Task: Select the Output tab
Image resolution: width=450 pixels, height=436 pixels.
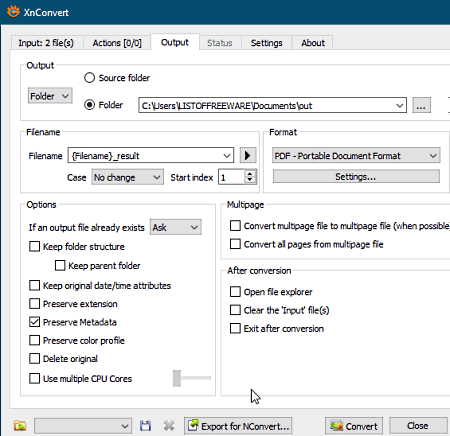Action: (x=175, y=42)
